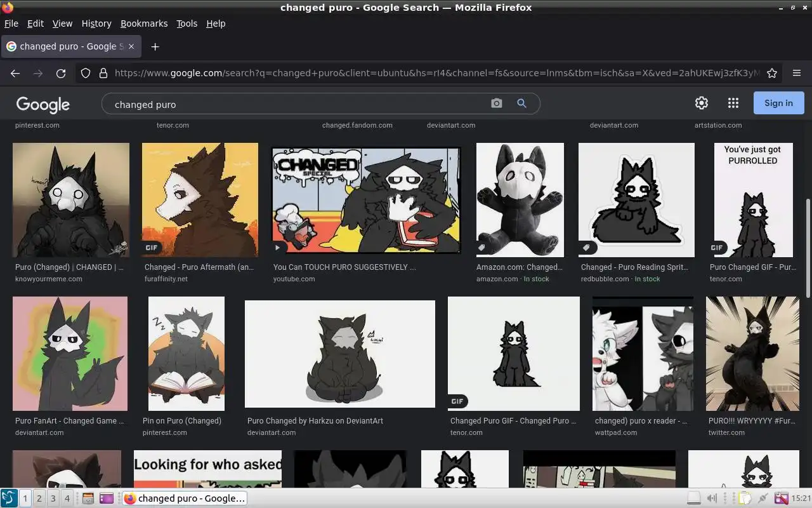The width and height of the screenshot is (812, 508).
Task: Click video play badge on YouTube thumbnail
Action: click(278, 248)
